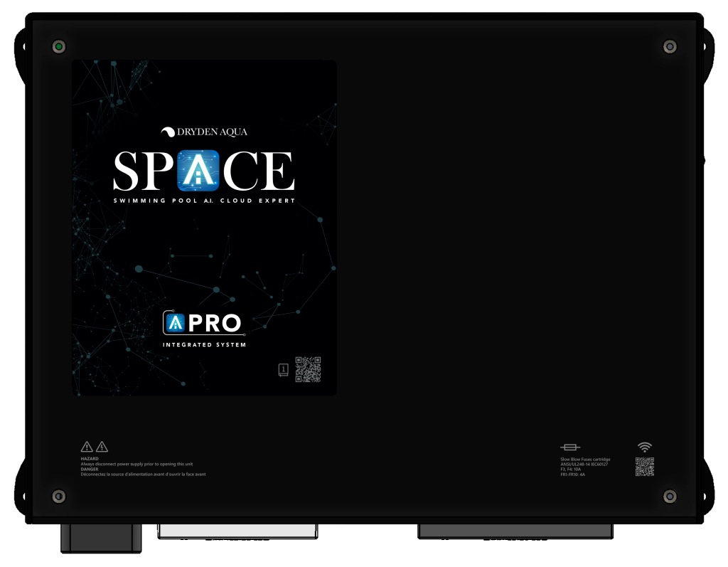Click the manual info book icon
This screenshot has height=567, width=728.
tap(283, 370)
